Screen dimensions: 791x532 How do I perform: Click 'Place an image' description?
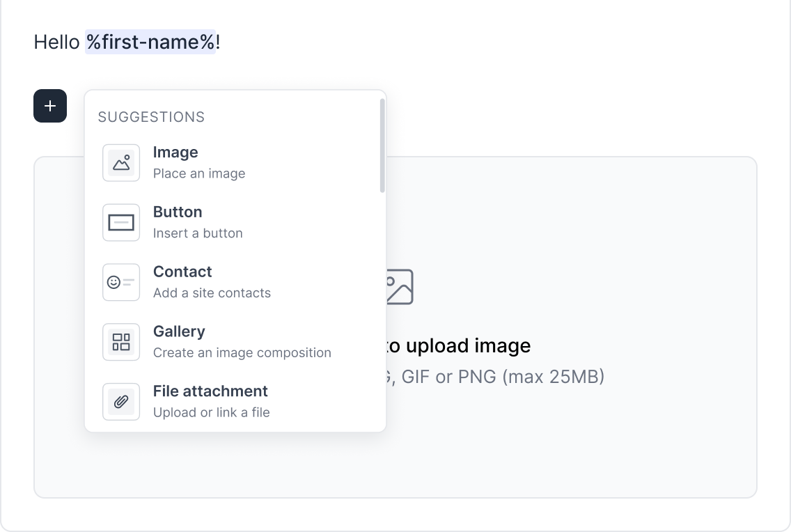coord(199,173)
